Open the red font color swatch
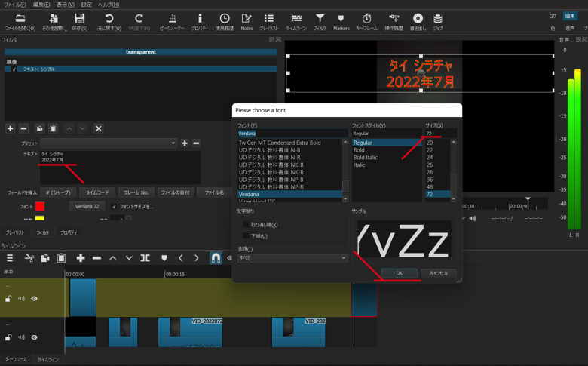588x366 pixels. point(40,207)
